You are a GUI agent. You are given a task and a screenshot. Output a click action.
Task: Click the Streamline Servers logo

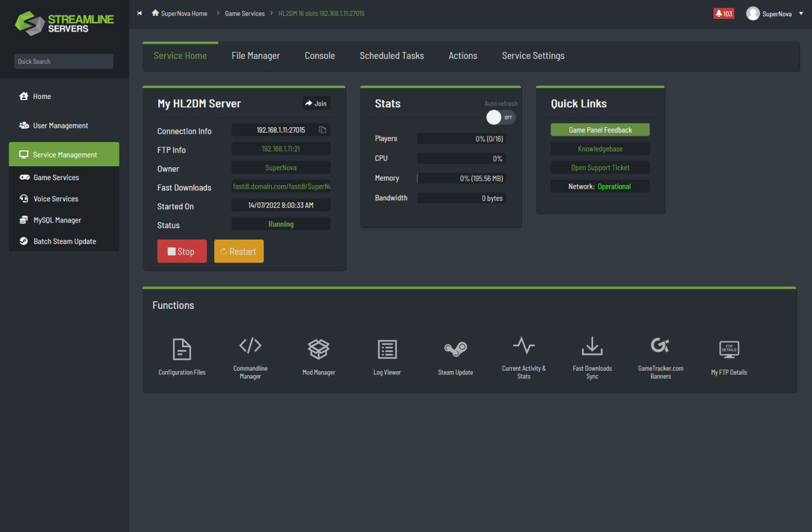[x=64, y=23]
